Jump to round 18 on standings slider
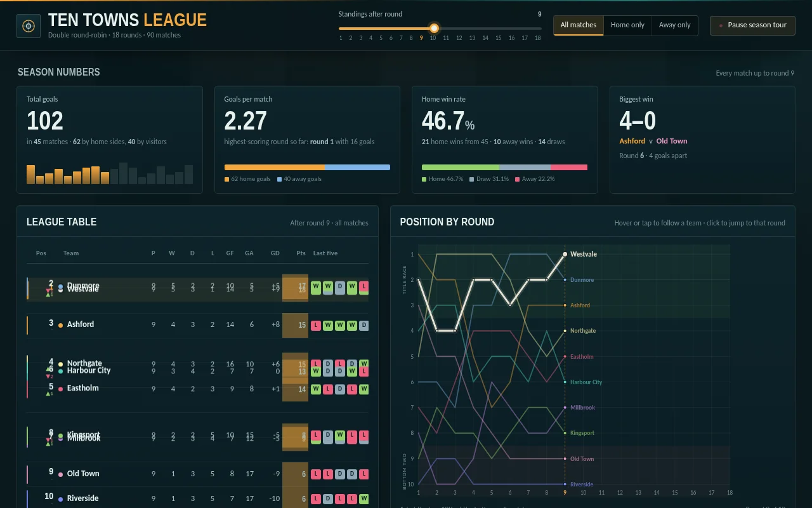Viewport: 812px width, 508px height. coord(538,38)
